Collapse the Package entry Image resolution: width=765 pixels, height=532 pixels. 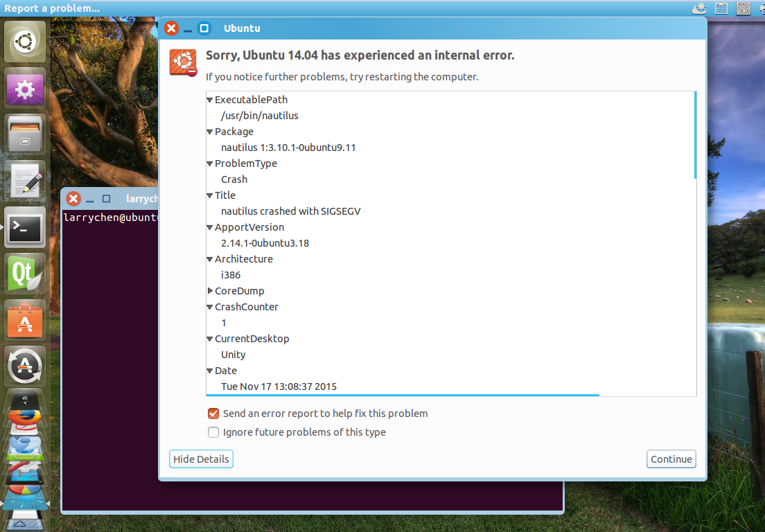pos(210,132)
